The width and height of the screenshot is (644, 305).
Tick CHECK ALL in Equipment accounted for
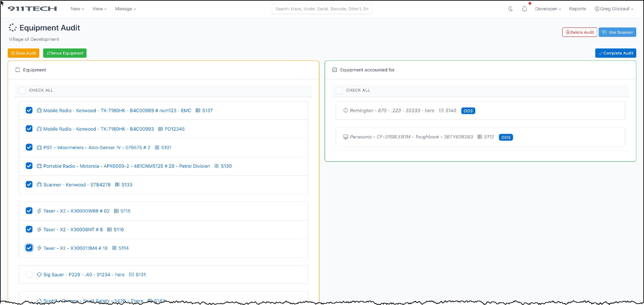(339, 91)
